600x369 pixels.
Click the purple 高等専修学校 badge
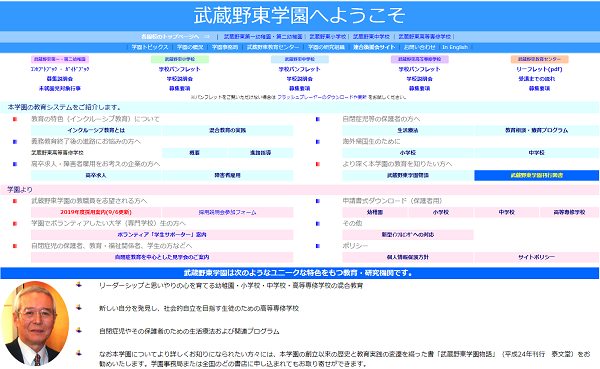point(419,59)
